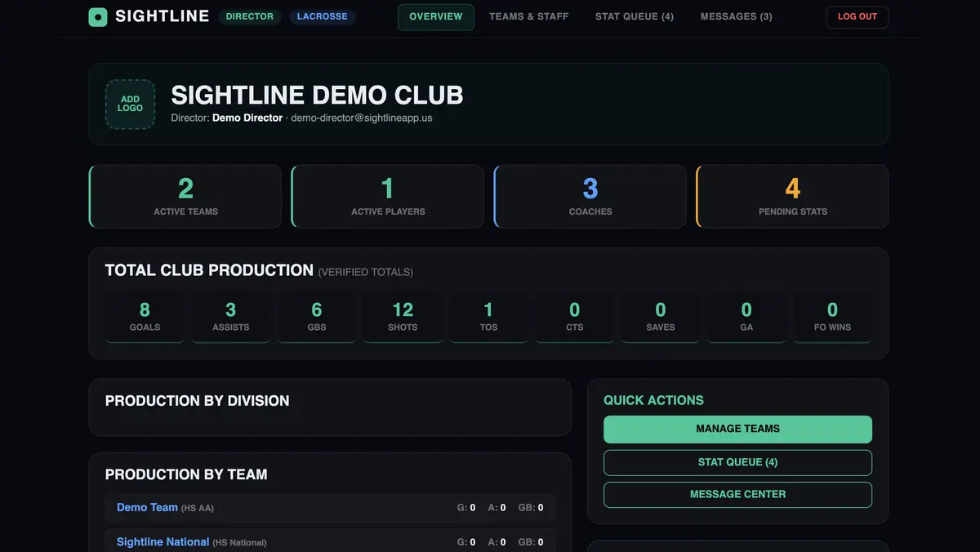Click the Saves total tile
Screen dimensions: 980x552
[x=661, y=317]
